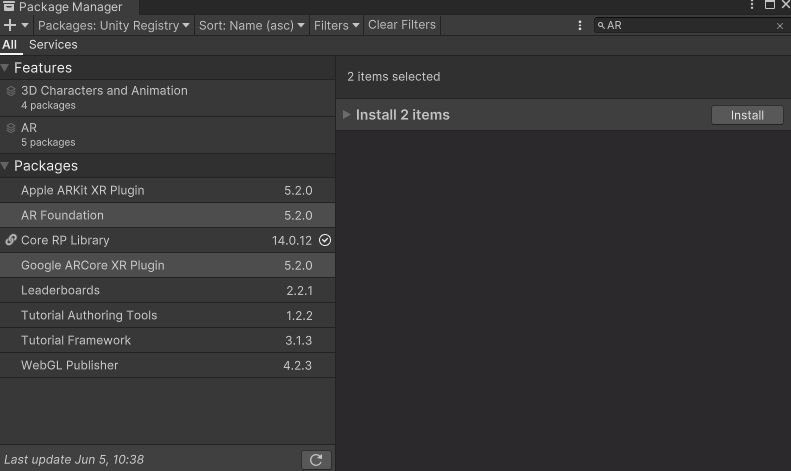
Task: Click the 2 items selected text
Action: 393,77
